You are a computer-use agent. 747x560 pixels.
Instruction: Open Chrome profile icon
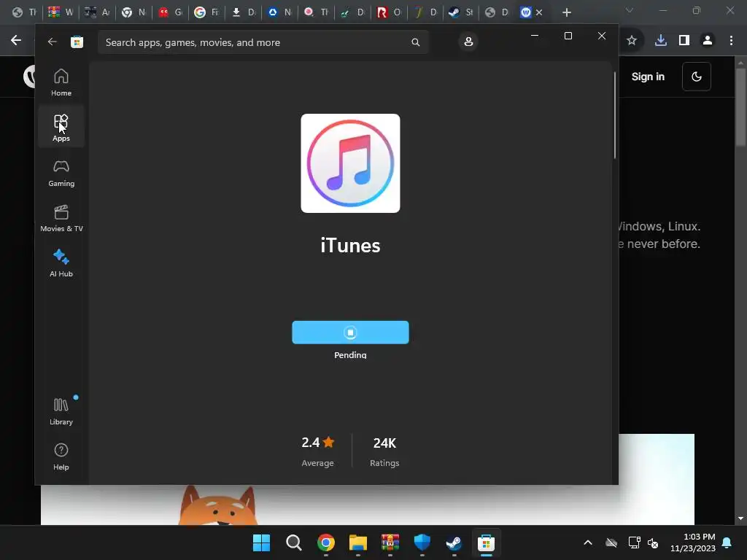[x=708, y=41]
